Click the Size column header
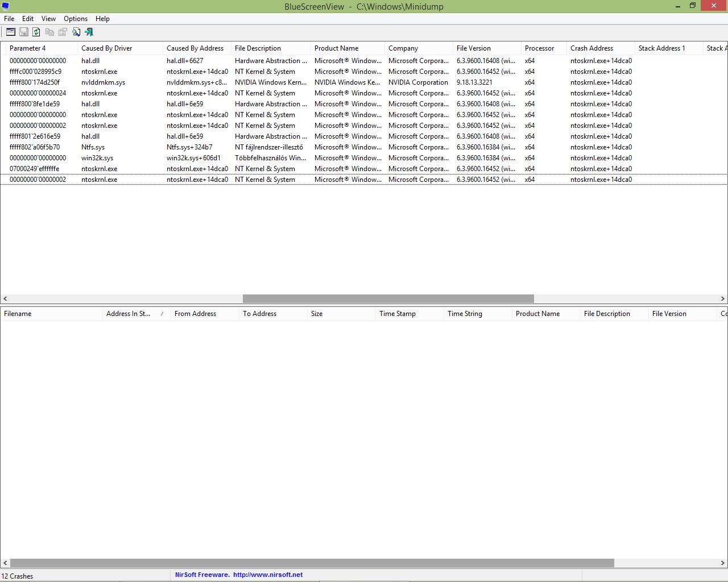 point(341,314)
